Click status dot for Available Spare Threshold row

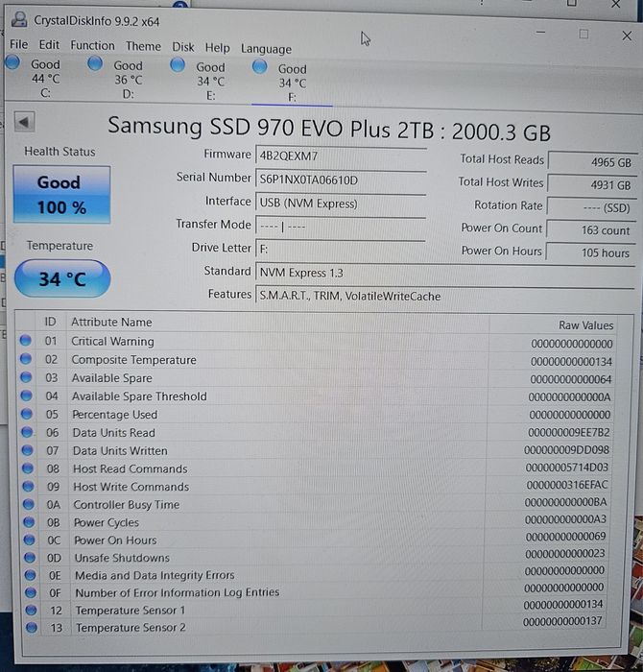coord(27,396)
